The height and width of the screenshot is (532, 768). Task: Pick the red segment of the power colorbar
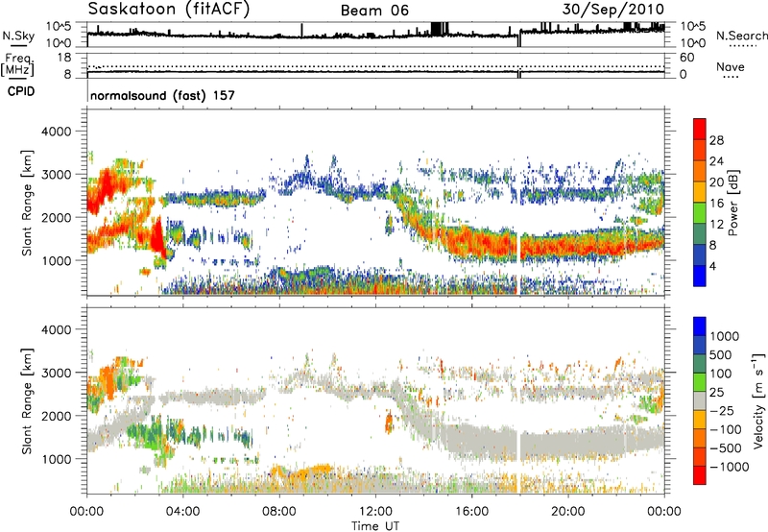[x=700, y=130]
